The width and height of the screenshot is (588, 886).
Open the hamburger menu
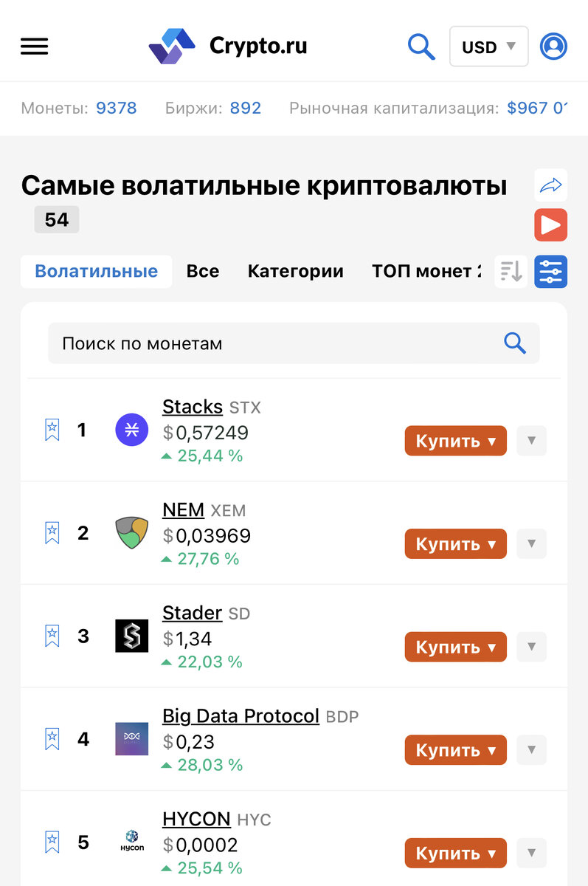pyautogui.click(x=34, y=46)
